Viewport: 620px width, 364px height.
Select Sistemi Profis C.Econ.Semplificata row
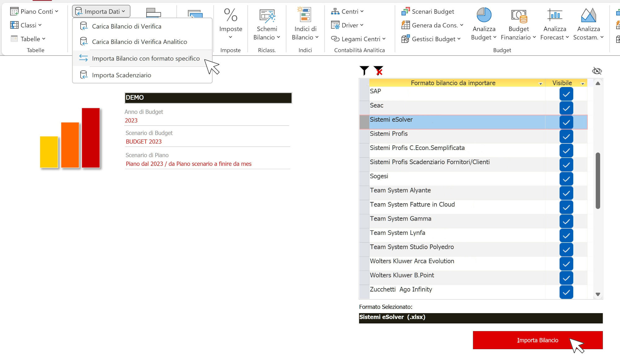click(473, 151)
